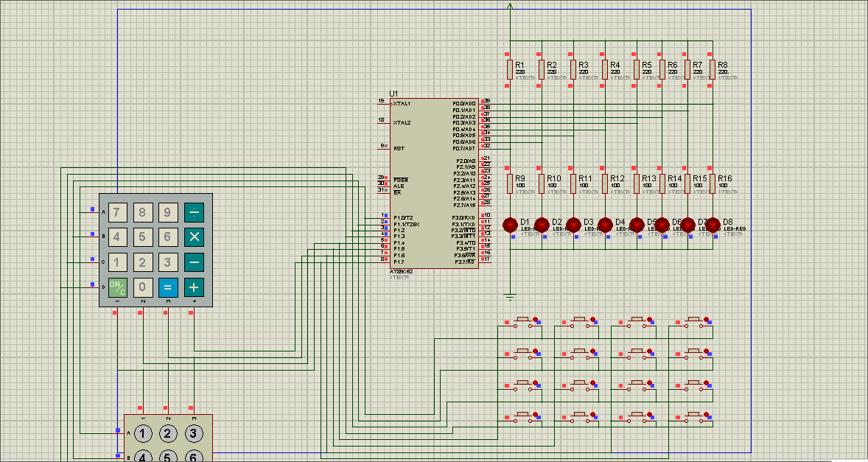Select the AT89C52 microcontroller U1 body
This screenshot has height=462, width=868.
pyautogui.click(x=435, y=184)
